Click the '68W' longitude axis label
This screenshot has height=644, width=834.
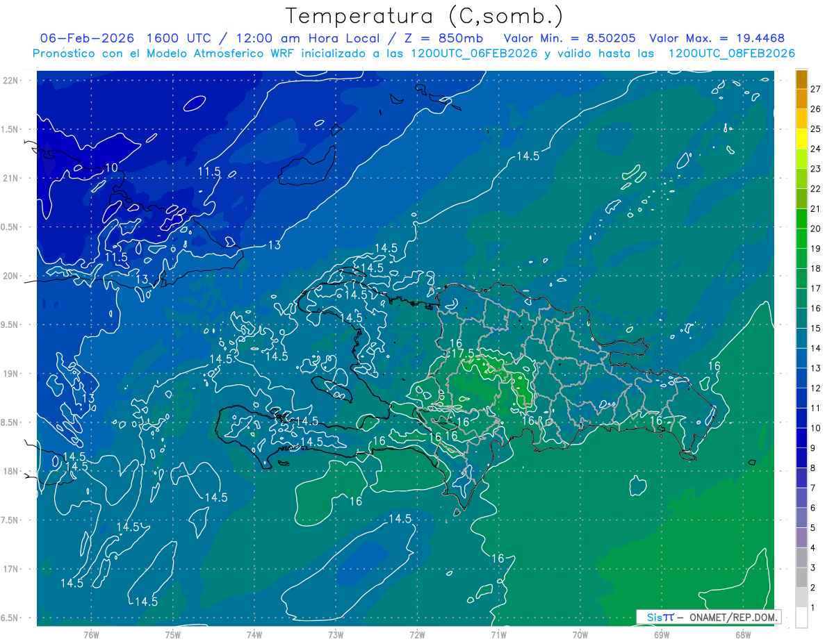tap(743, 634)
